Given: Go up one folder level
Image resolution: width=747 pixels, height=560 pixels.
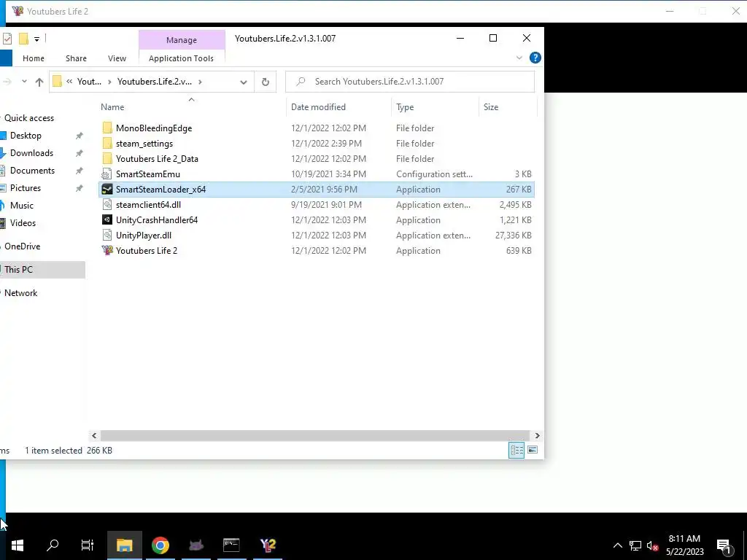Looking at the screenshot, I should tap(39, 82).
